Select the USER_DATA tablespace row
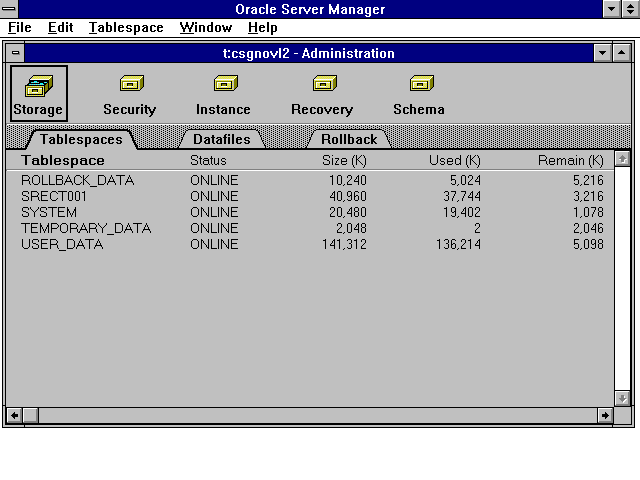 62,244
